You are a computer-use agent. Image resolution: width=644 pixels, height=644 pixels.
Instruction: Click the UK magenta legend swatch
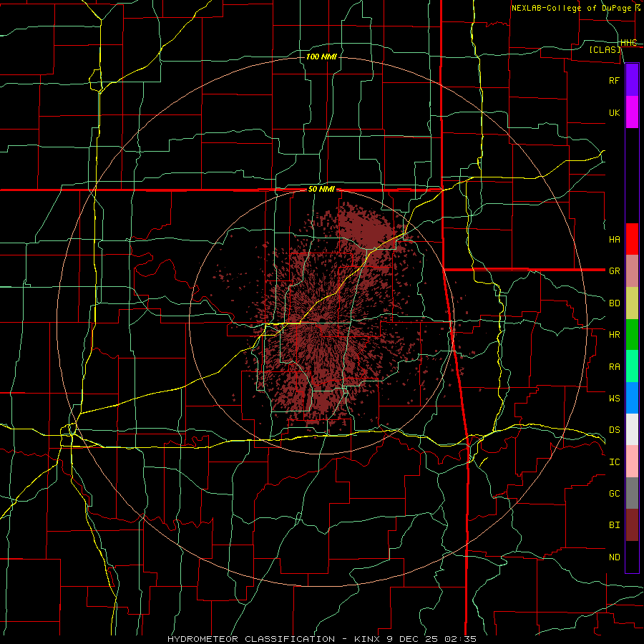632,112
